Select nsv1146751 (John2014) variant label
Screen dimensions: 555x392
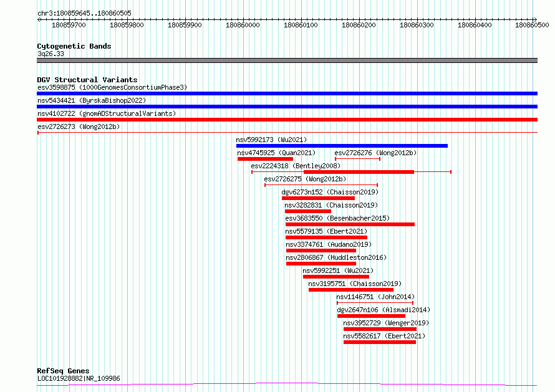375,297
